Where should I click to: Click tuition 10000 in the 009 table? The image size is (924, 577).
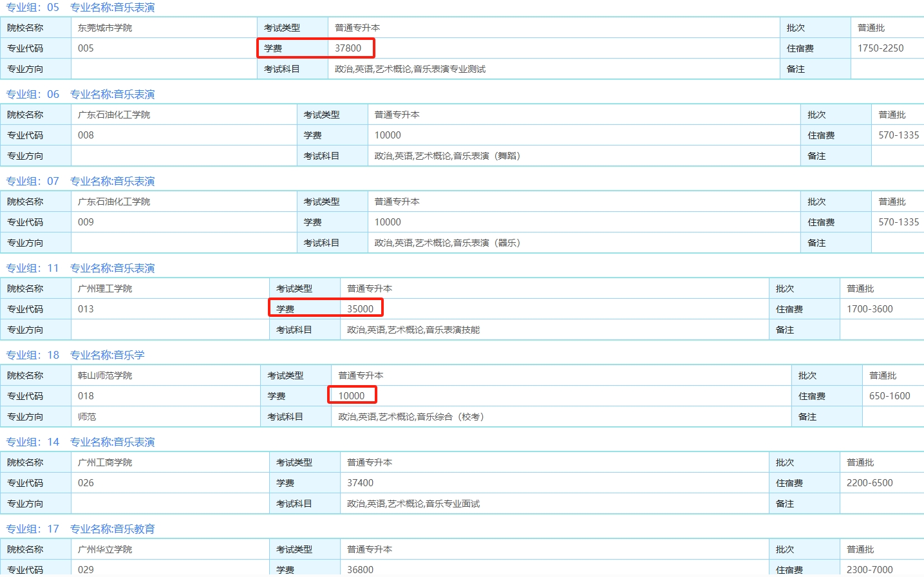[x=388, y=222]
